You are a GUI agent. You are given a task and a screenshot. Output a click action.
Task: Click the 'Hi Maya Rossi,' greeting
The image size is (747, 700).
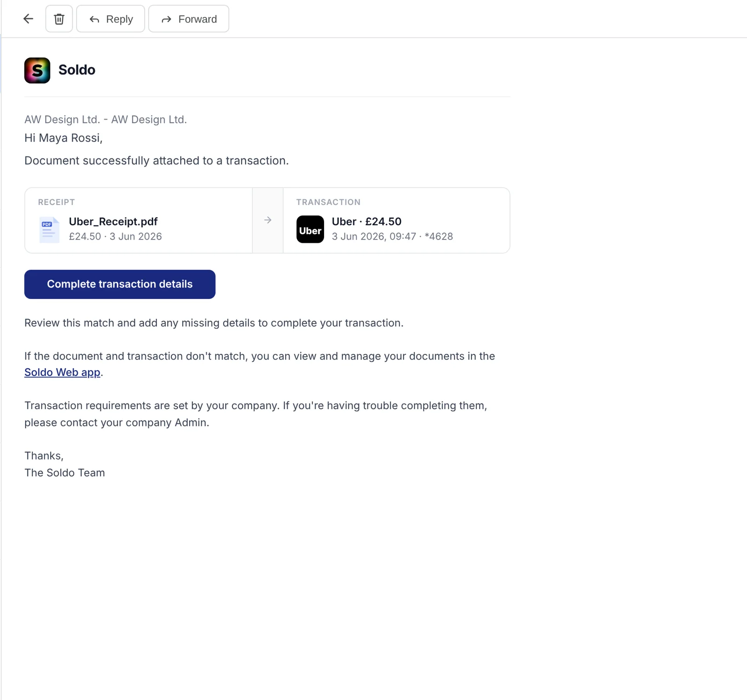pyautogui.click(x=63, y=138)
